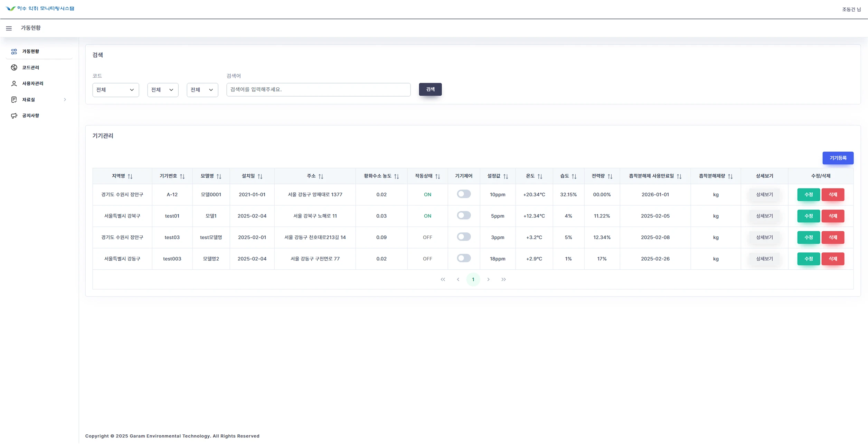
Task: Open 사용자관리 menu item
Action: pyautogui.click(x=39, y=84)
